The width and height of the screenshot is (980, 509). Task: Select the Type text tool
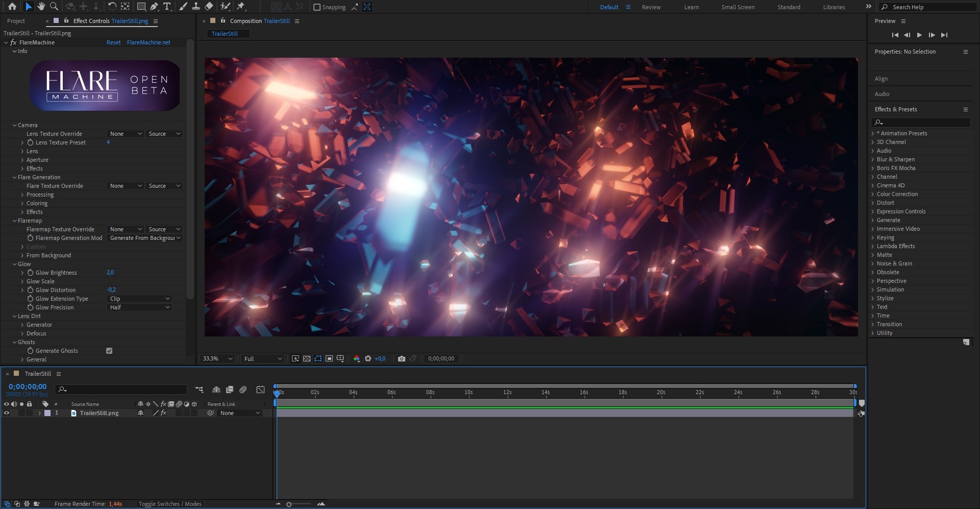[167, 7]
